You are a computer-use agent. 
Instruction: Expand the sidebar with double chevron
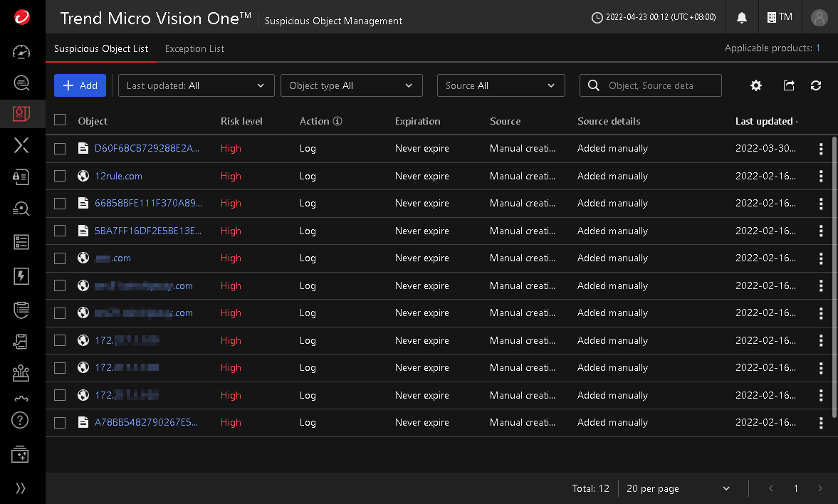point(21,488)
